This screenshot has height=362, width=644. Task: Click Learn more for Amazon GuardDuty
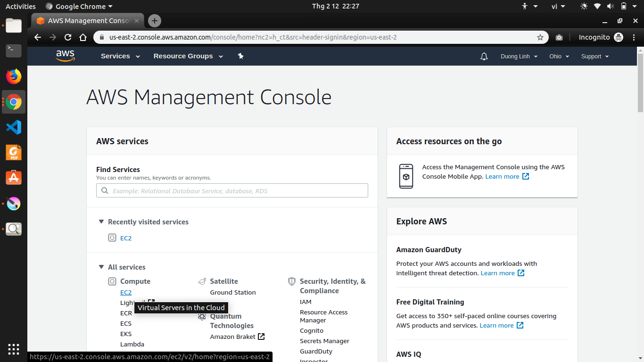pyautogui.click(x=497, y=273)
